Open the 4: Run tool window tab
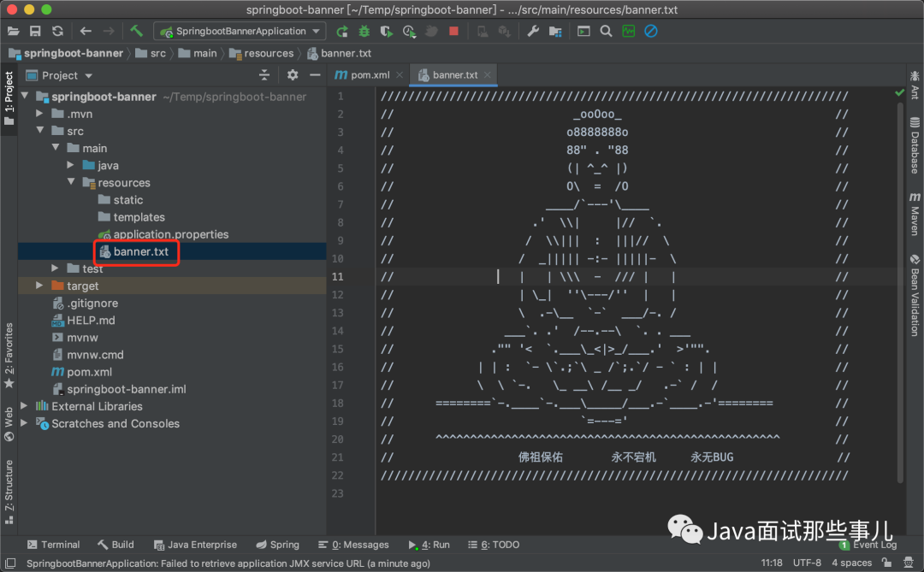Screen dimensions: 924x572 429,545
